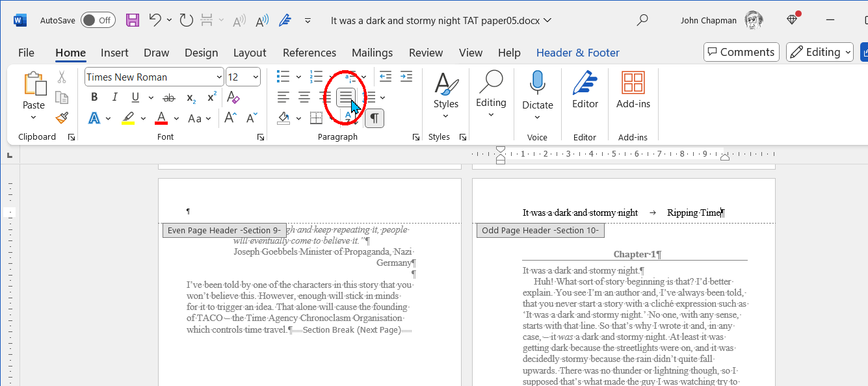Click the Increase Indent icon
Screen dimensions: 868x386
point(406,77)
